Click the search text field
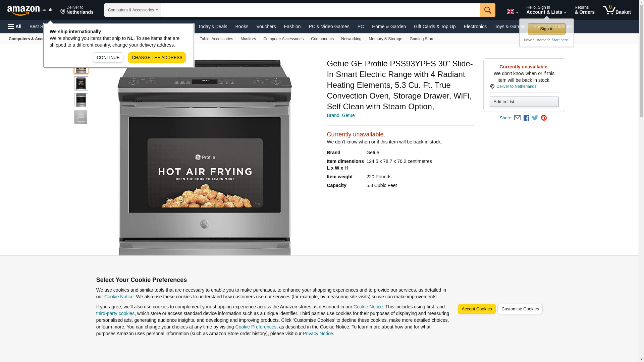The image size is (644, 362). (321, 10)
